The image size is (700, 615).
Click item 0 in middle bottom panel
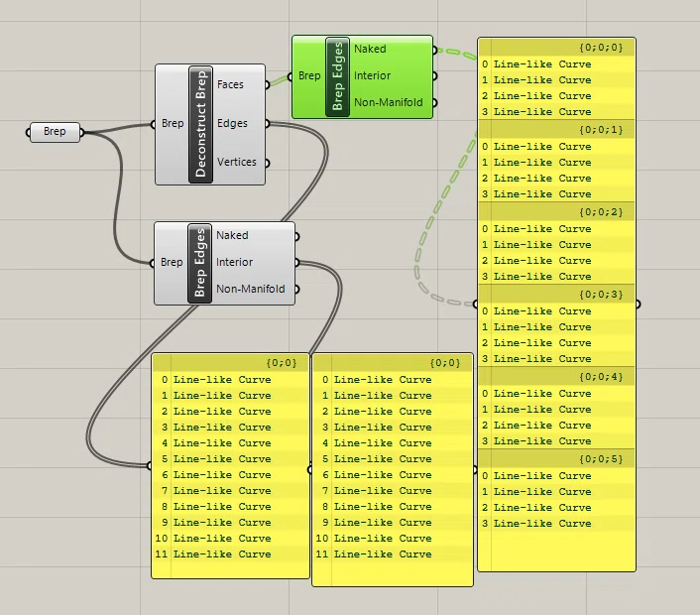393,380
